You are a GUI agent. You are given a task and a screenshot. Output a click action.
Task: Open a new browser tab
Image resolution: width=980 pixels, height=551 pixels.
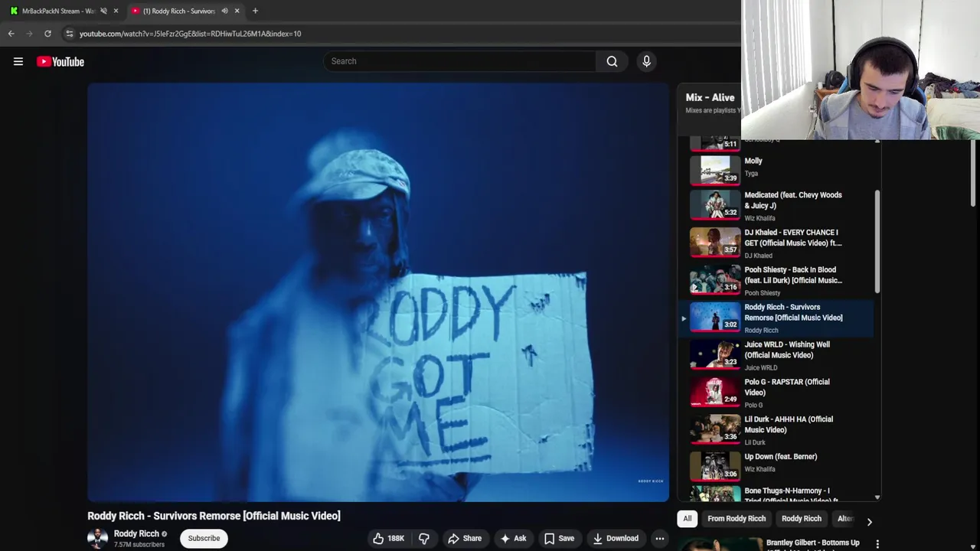click(255, 11)
